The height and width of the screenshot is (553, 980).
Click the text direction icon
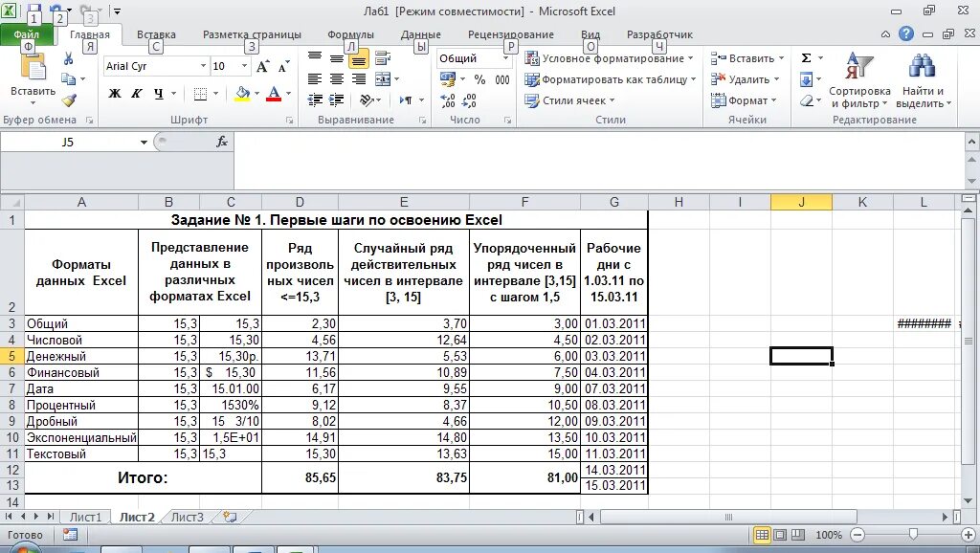tap(406, 100)
